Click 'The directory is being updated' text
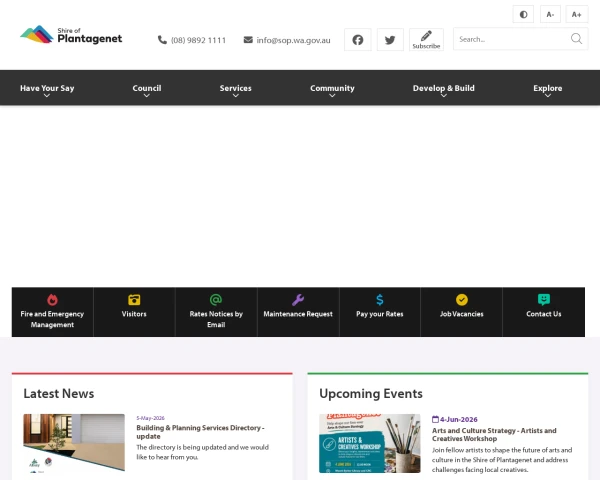Image resolution: width=600 pixels, height=480 pixels. [202, 452]
